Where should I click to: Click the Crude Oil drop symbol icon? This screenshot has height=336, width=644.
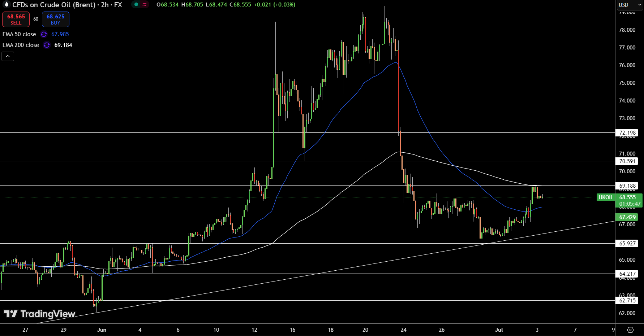pyautogui.click(x=6, y=5)
